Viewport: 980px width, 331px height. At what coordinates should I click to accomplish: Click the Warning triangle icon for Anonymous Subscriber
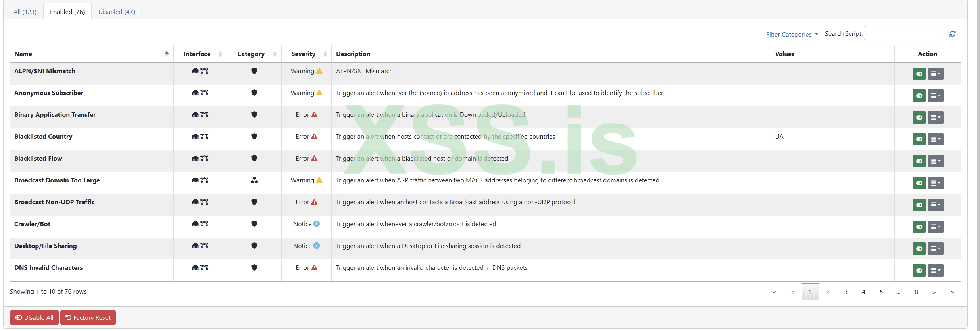point(319,93)
